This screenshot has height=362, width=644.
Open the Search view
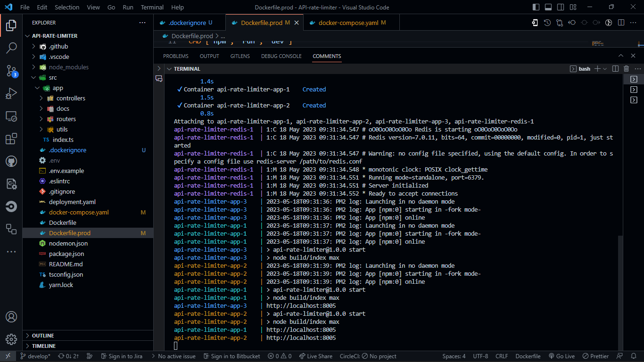[x=11, y=48]
